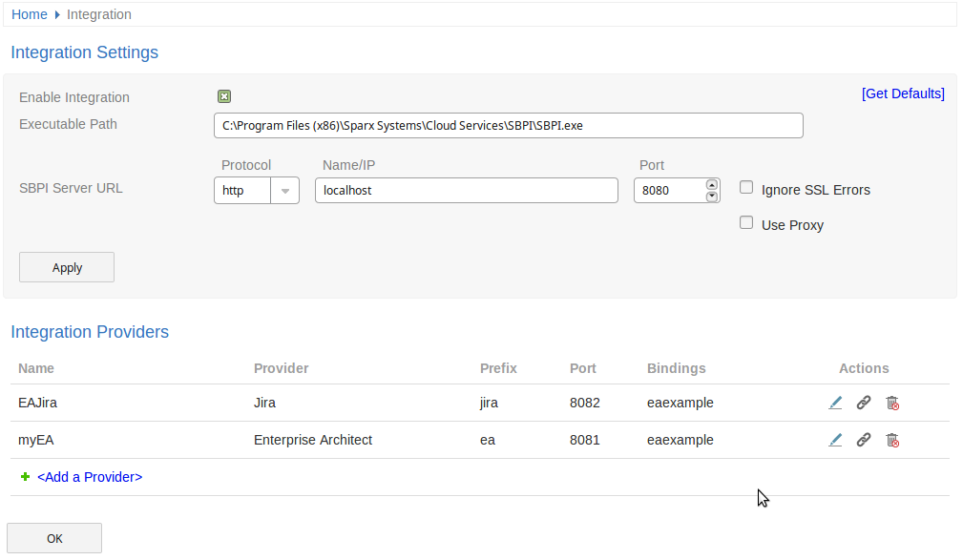Click the Executable Path text field
This screenshot has width=963, height=560.
coord(509,125)
